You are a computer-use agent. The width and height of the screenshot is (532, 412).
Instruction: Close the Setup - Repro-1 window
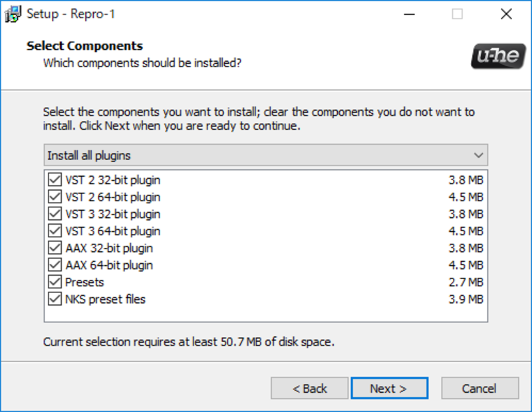coord(506,14)
